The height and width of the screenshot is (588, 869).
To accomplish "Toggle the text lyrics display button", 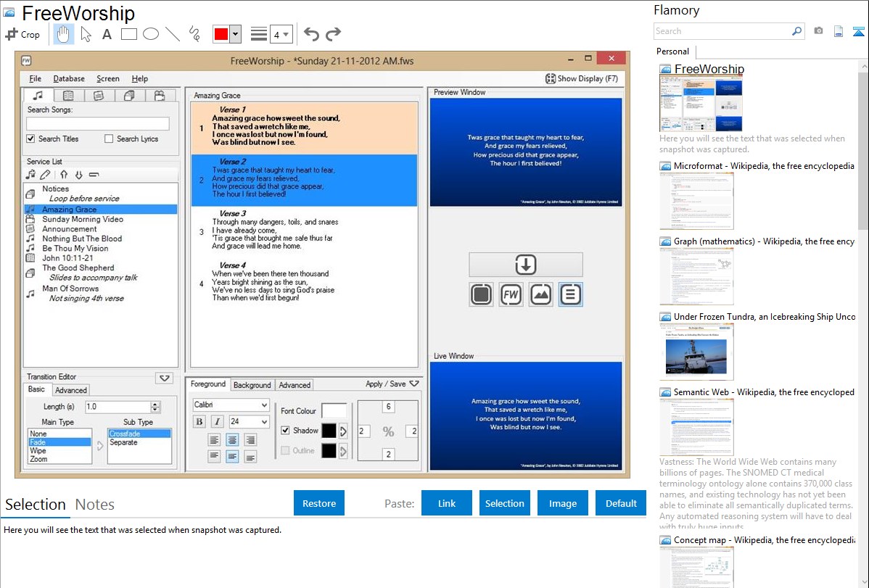I will (x=570, y=294).
